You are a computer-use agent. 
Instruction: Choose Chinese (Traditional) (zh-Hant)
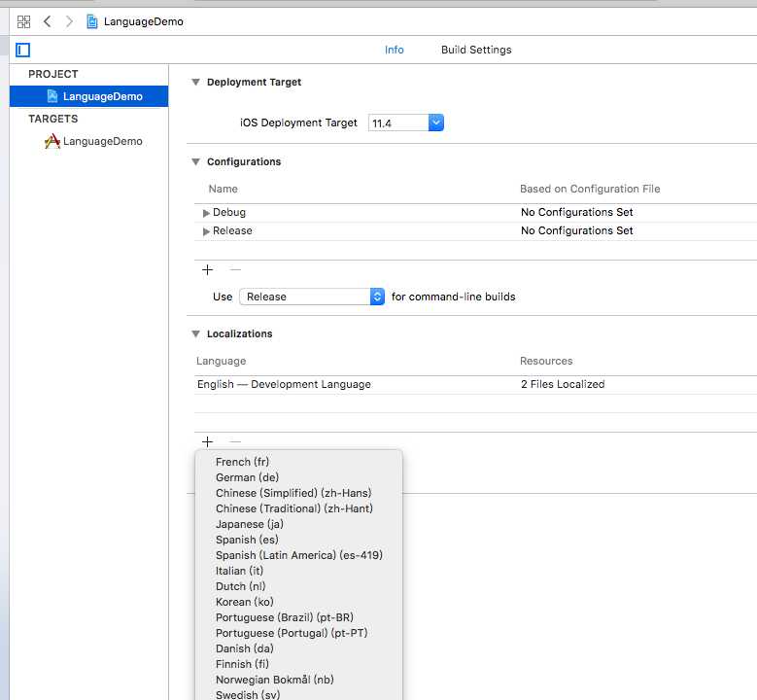pos(298,508)
